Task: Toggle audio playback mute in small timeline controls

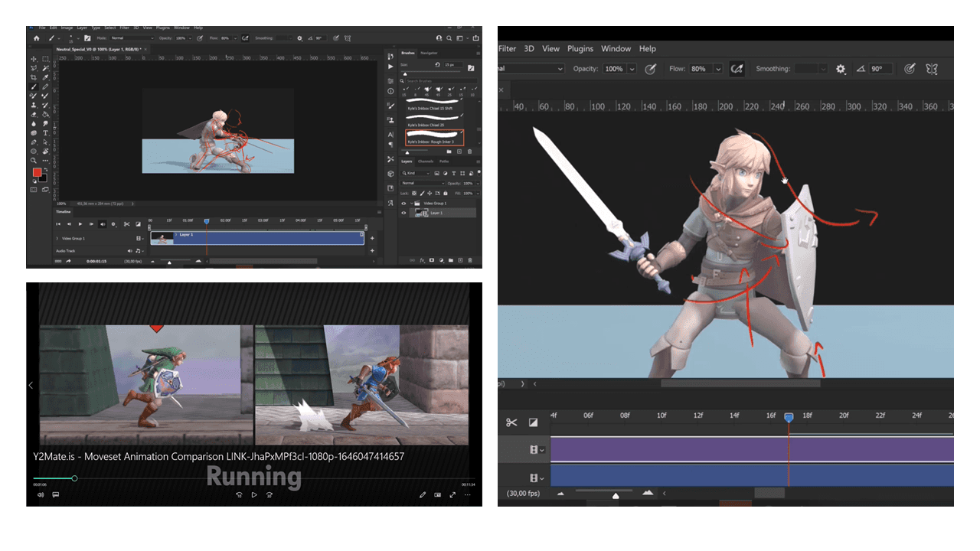Action: 103,224
